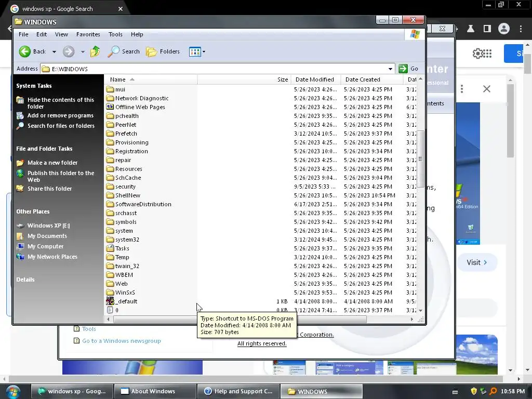532x399 pixels.
Task: Go up one folder level icon
Action: click(95, 51)
